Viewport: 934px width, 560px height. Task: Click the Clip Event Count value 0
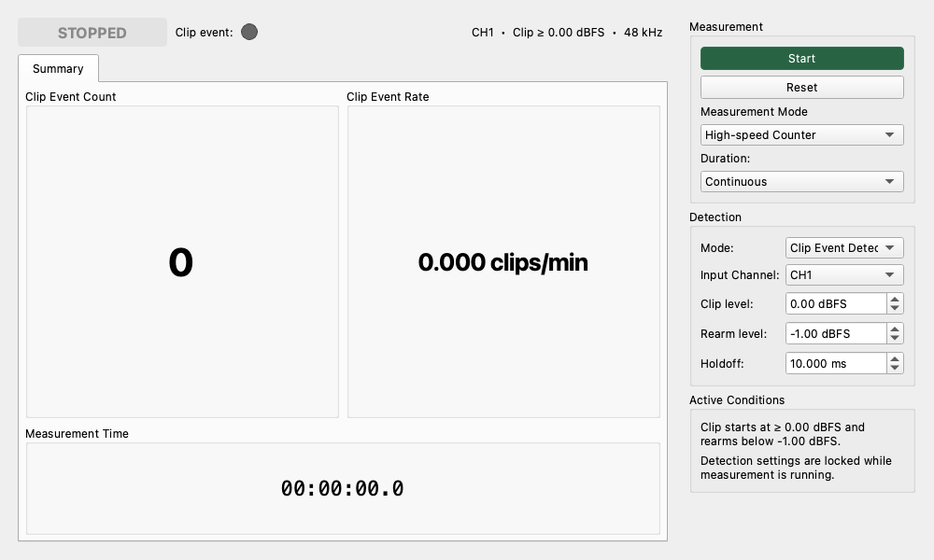click(181, 262)
